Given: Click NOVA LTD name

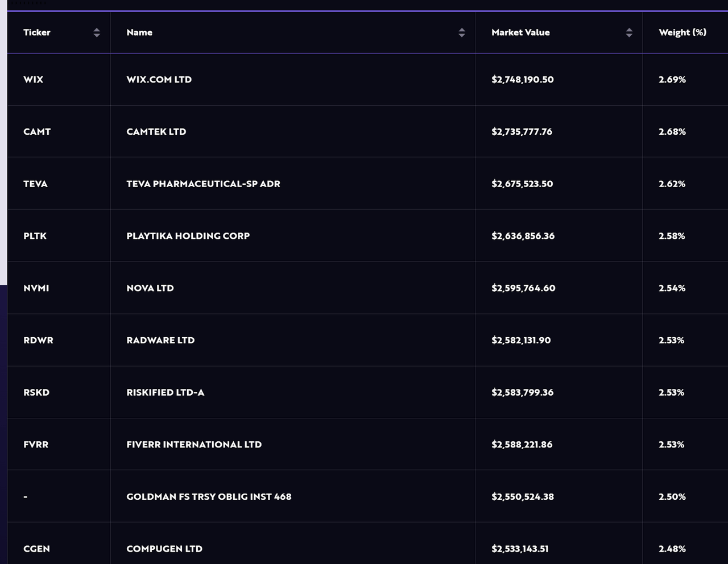Looking at the screenshot, I should pos(150,288).
